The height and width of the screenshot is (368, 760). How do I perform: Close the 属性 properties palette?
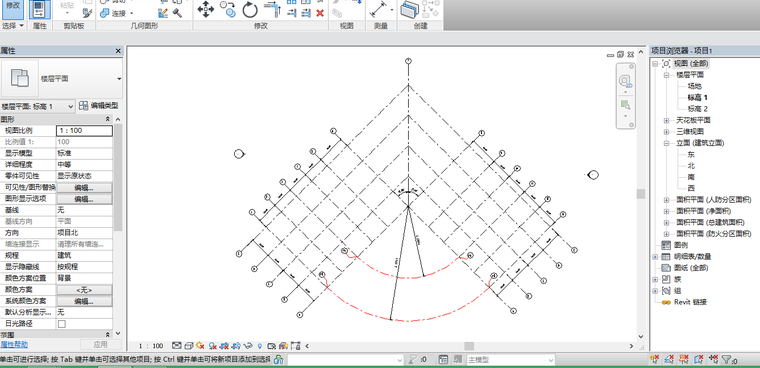(118, 51)
